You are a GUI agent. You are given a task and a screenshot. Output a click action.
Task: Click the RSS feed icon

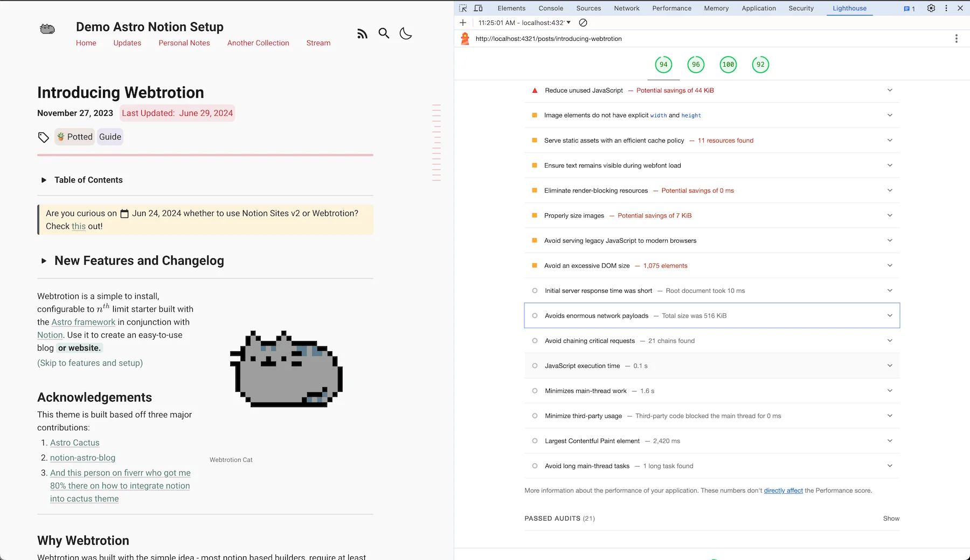click(362, 34)
